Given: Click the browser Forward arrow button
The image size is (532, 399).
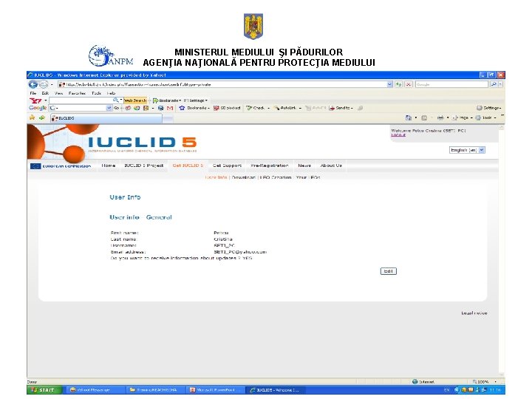Looking at the screenshot, I should tap(44, 84).
